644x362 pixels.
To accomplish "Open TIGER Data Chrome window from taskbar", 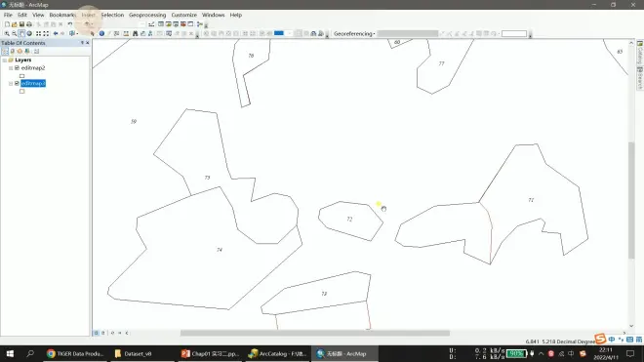I will (75, 354).
